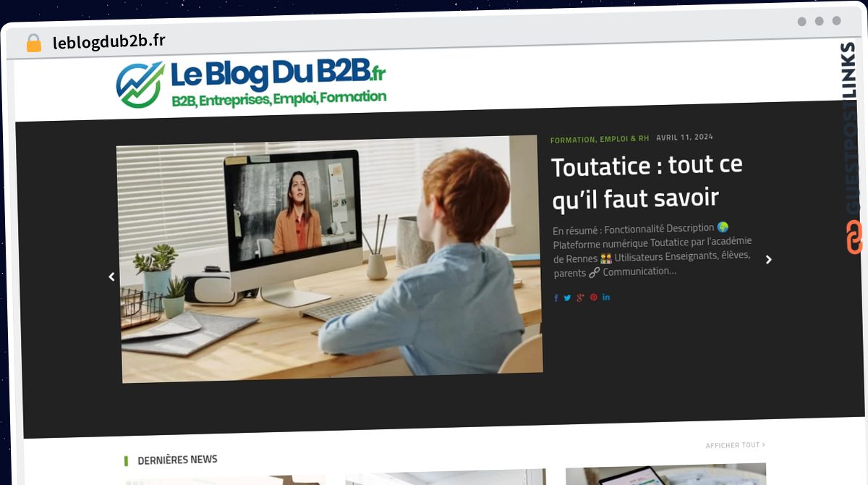Viewport: 868px width, 485px height.
Task: Click the Dernières News heading
Action: click(x=177, y=460)
